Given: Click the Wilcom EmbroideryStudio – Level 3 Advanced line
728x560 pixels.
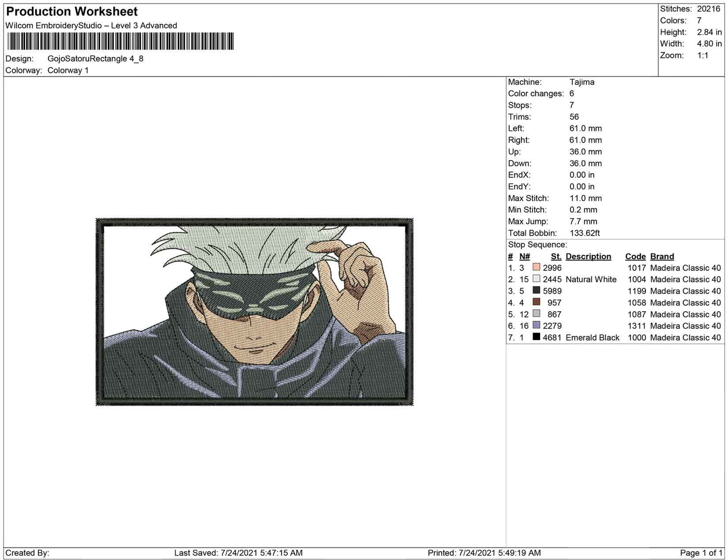Looking at the screenshot, I should click(91, 26).
